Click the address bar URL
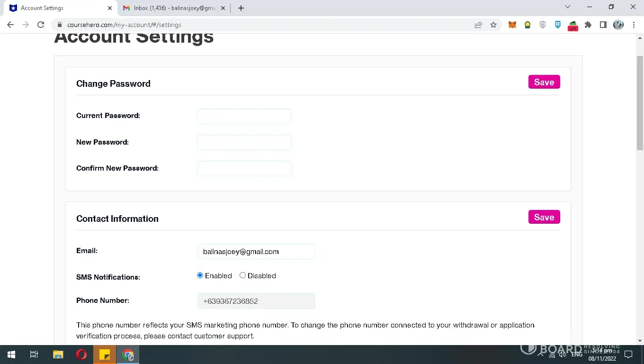The width and height of the screenshot is (644, 364). click(124, 25)
